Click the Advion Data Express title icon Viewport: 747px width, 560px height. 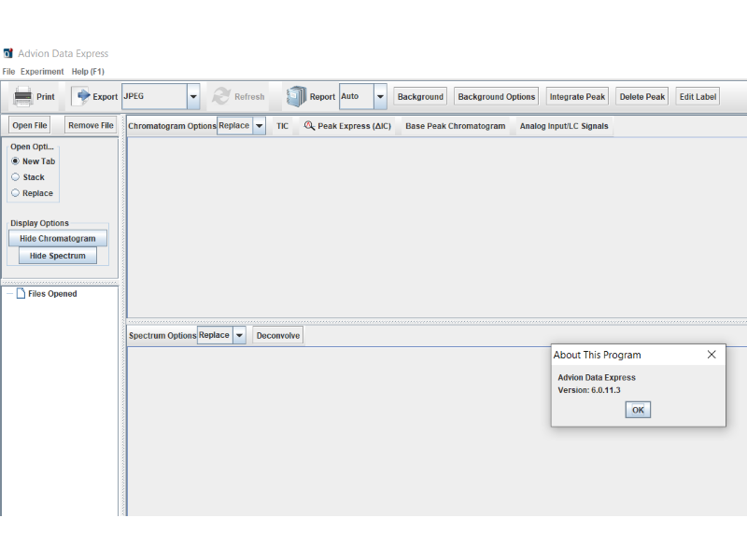click(x=8, y=53)
